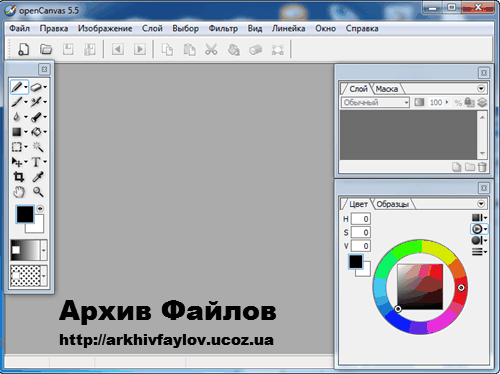This screenshot has height=374, width=500.
Task: Select the Rectangular selection tool
Action: point(17,147)
